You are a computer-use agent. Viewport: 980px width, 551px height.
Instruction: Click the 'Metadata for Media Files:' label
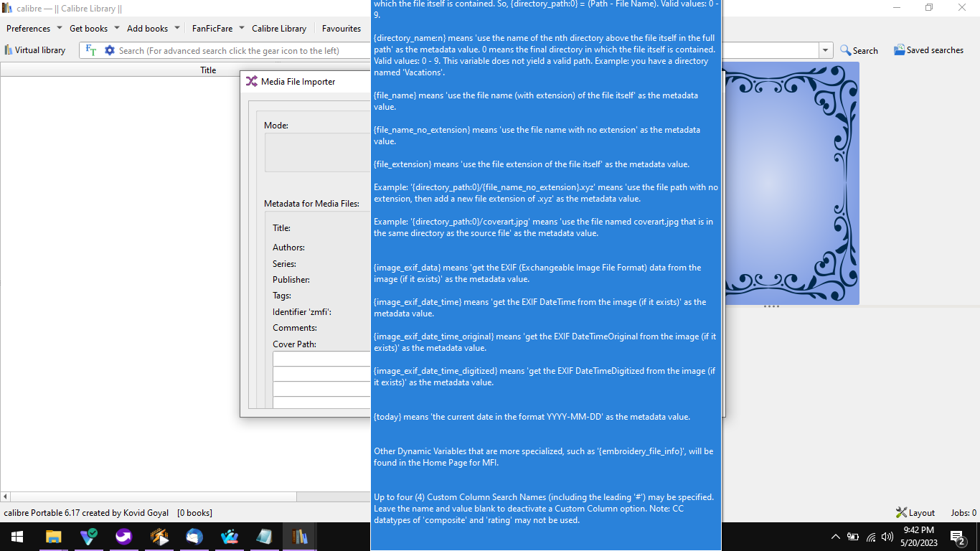tap(311, 204)
